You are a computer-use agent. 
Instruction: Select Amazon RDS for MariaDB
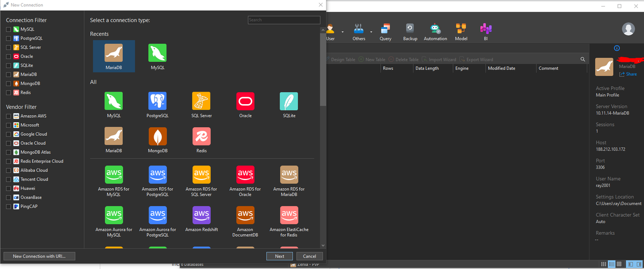(289, 181)
